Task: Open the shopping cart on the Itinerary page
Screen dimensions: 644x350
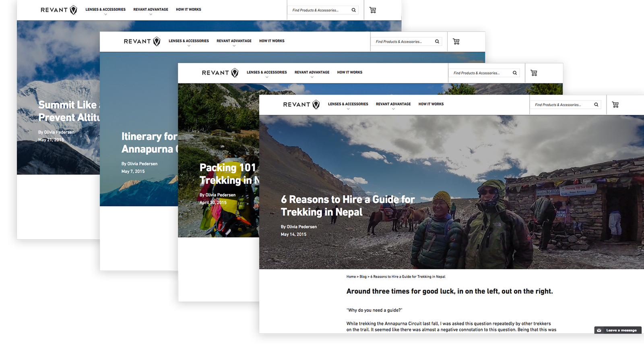Action: [456, 41]
